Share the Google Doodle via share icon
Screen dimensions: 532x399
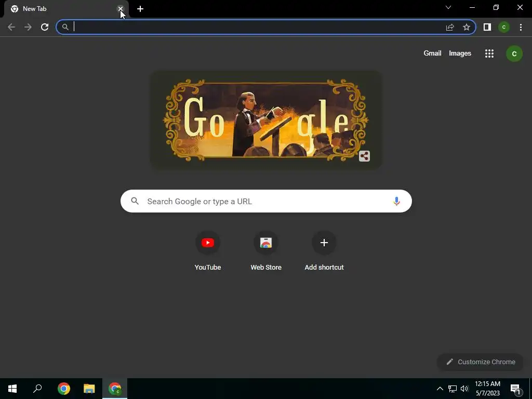[x=364, y=156]
